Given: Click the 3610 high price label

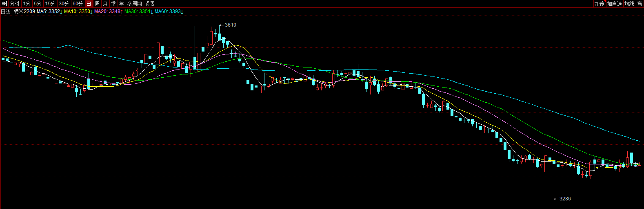Looking at the screenshot, I should pyautogui.click(x=231, y=25).
